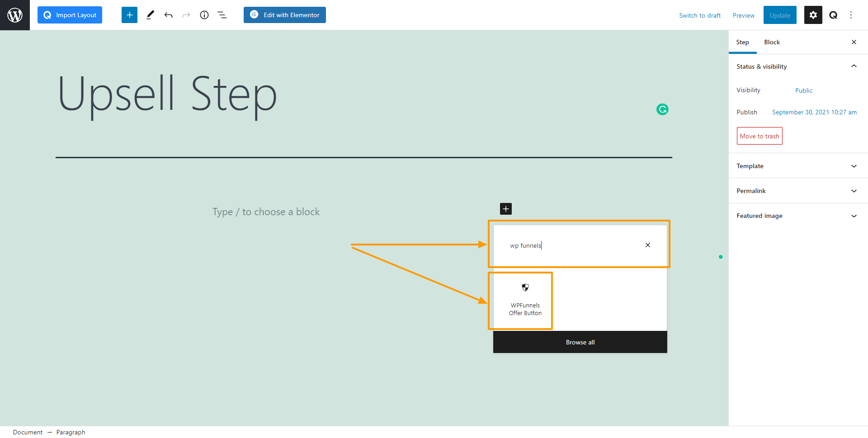Click the Import Layout button
Viewport: 868px width, 438px height.
tap(70, 15)
